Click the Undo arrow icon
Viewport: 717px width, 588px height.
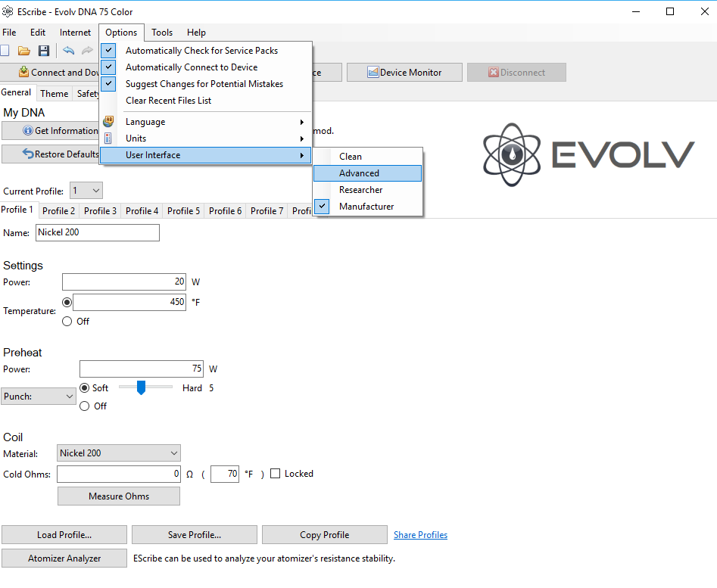point(69,51)
